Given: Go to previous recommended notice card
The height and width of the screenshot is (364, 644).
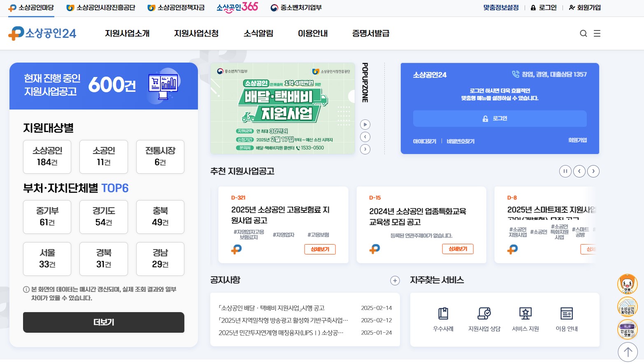Looking at the screenshot, I should point(579,171).
